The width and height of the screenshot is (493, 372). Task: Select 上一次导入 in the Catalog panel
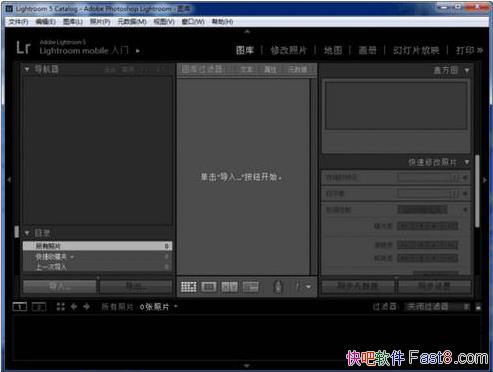coord(97,267)
